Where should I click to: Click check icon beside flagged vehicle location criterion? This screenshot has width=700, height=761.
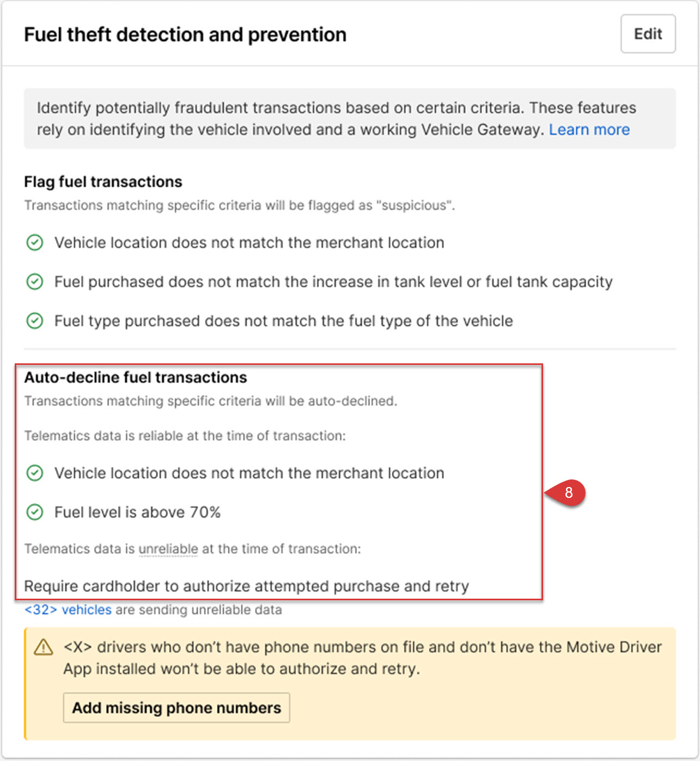35,242
